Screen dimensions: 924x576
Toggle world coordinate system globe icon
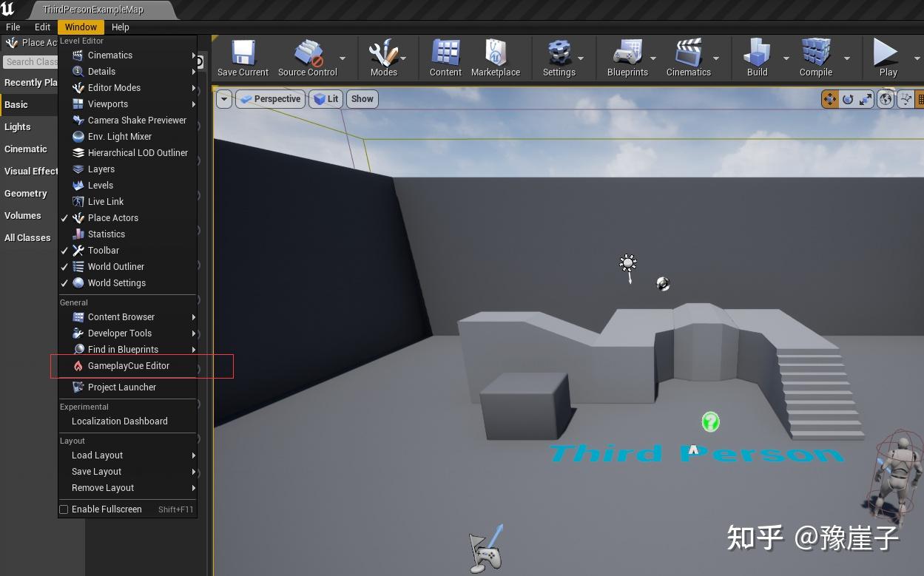click(x=886, y=99)
